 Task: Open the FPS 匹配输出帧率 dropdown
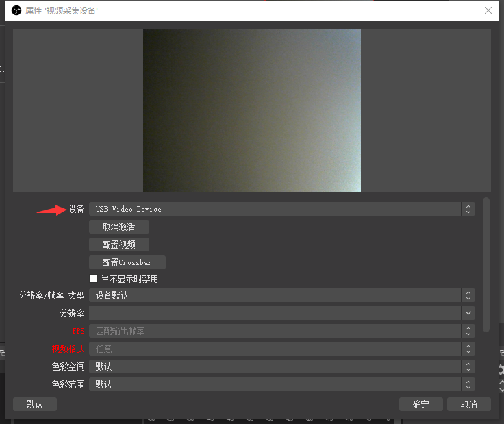(x=281, y=331)
